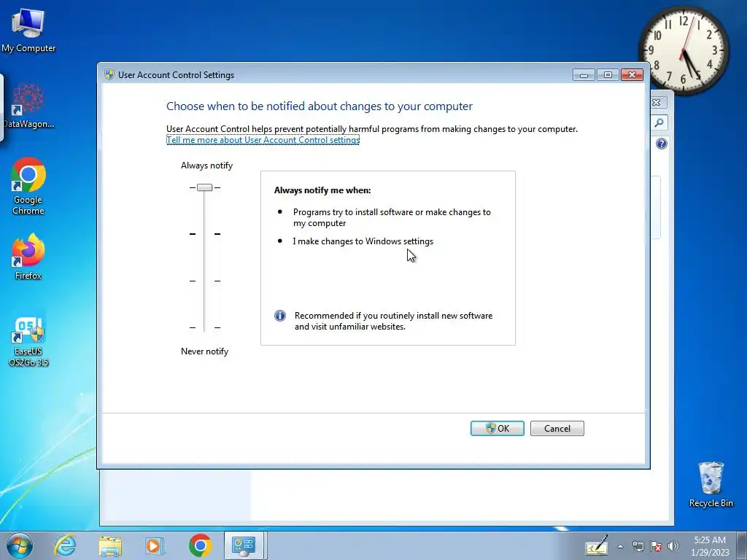Set UAC slider to the lowest notch
Image resolution: width=747 pixels, height=560 pixels.
(x=204, y=327)
